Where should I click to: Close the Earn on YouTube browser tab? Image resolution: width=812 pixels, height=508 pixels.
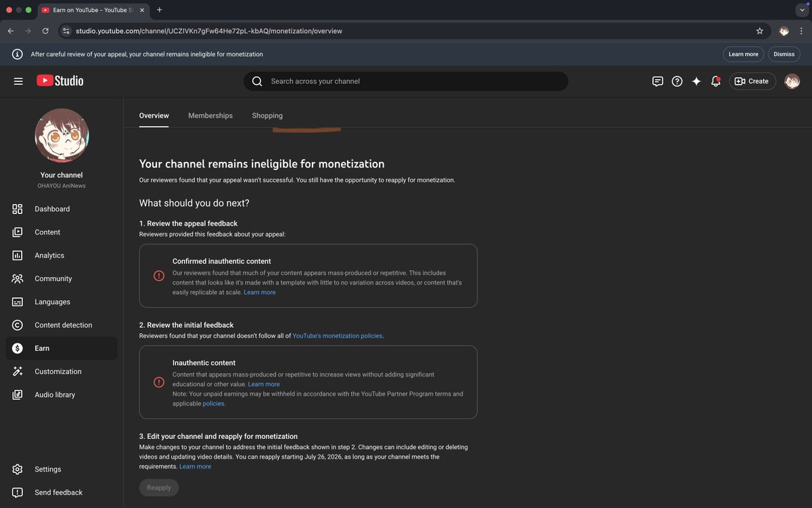point(141,10)
